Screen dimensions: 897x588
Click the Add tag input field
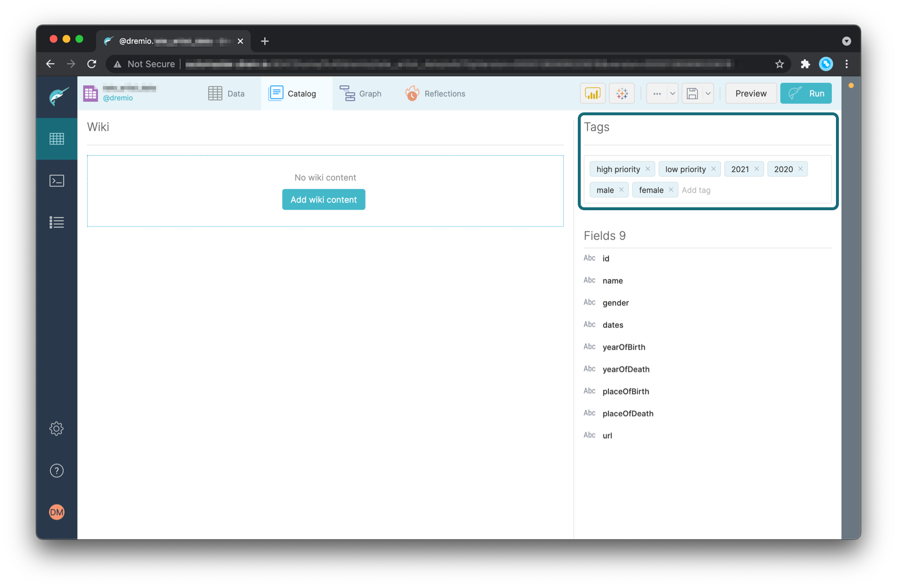click(x=696, y=190)
